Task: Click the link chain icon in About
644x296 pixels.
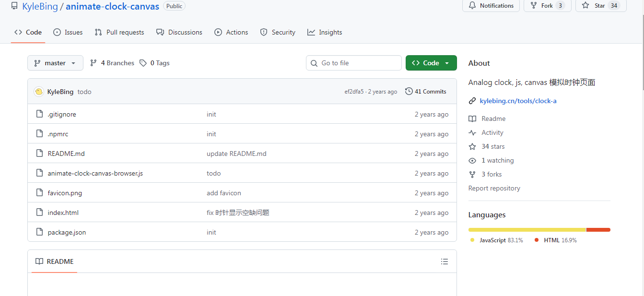Action: 472,101
